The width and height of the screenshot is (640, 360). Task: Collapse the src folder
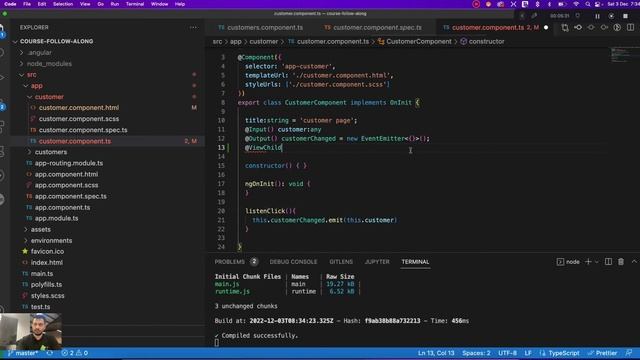[31, 75]
